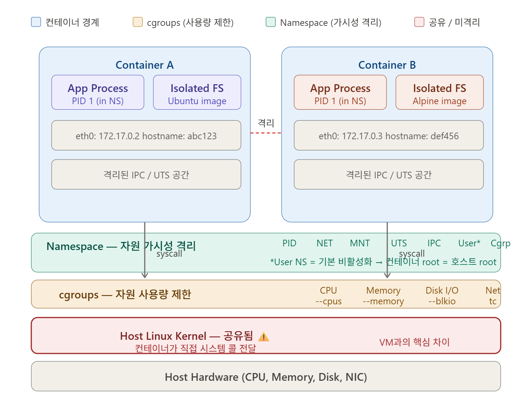This screenshot has height=407, width=532.
Task: Click the red 공유 / 미격리 legend swatch
Action: point(419,22)
